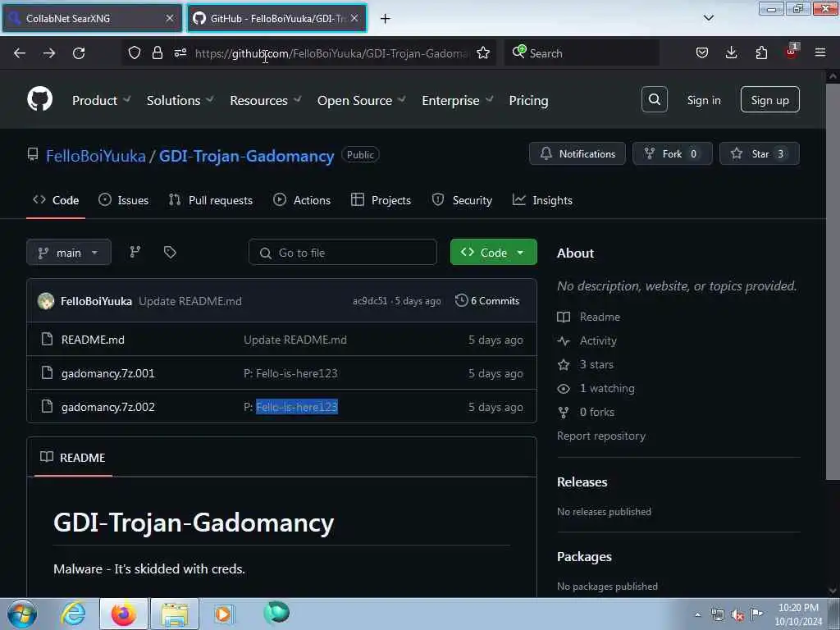Star the repository with the Star button
The image size is (840, 630).
click(x=759, y=153)
